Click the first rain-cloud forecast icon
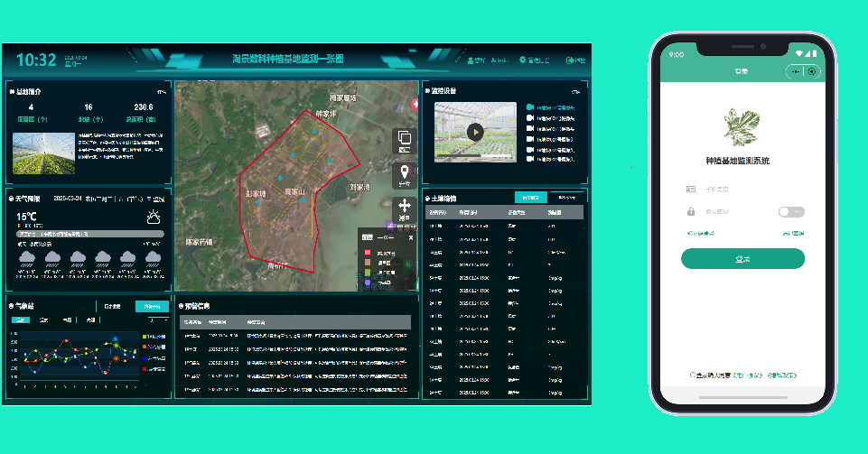Screen dimensions: 868x454 click(27, 258)
